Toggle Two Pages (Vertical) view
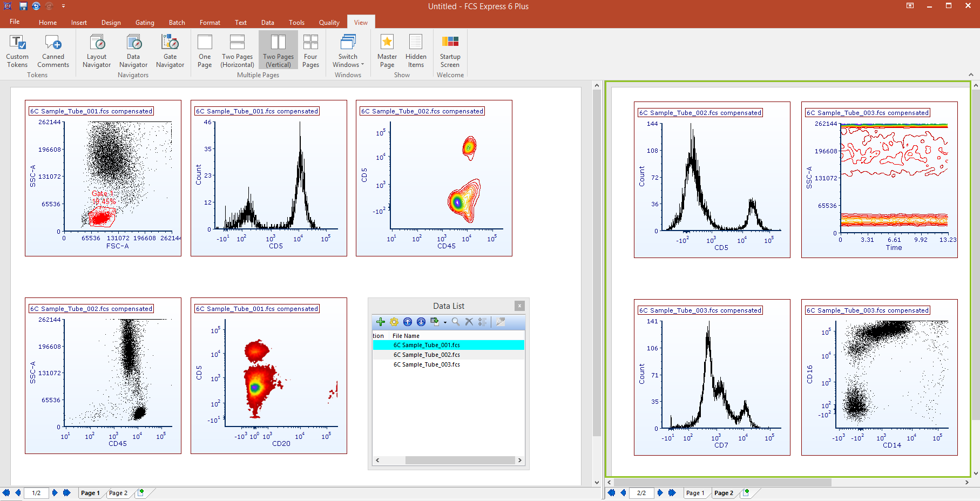This screenshot has height=501, width=980. (278, 51)
